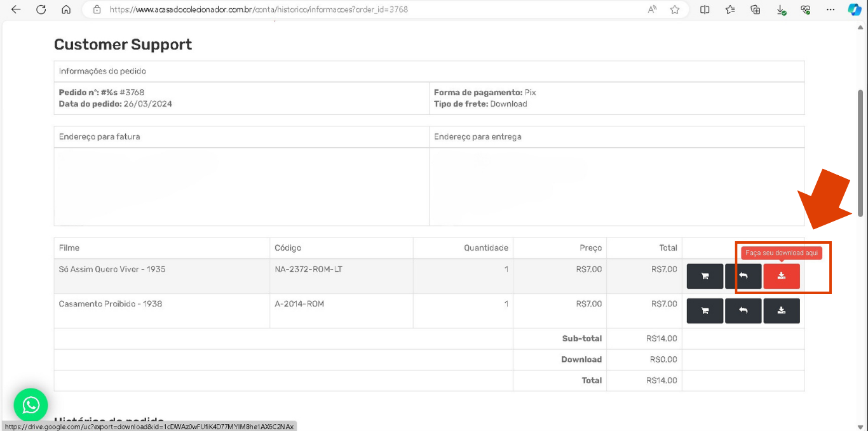Refresh the current page
The image size is (868, 431).
coord(41,10)
